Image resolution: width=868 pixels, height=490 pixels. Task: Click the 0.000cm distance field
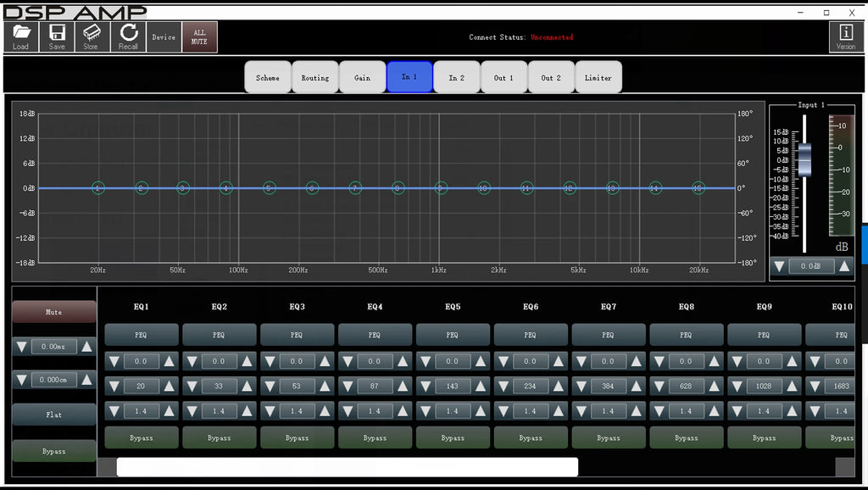point(53,380)
